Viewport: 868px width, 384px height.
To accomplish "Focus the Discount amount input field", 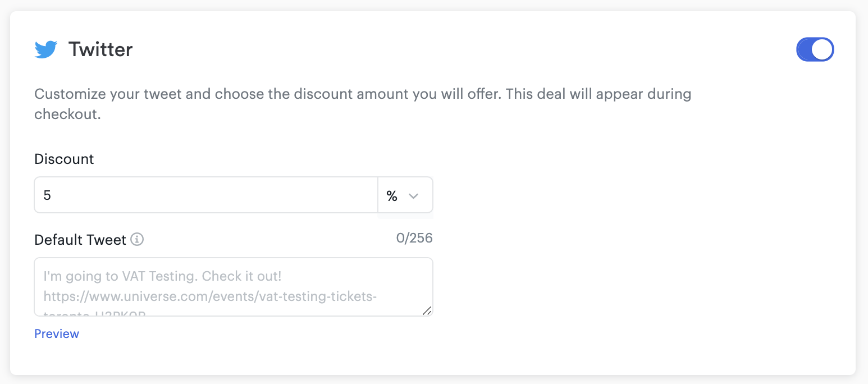I will tap(206, 195).
